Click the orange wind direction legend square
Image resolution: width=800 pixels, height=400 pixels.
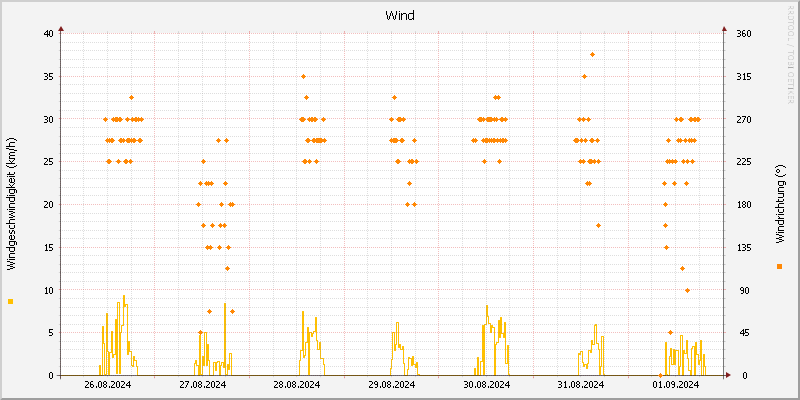tap(779, 266)
